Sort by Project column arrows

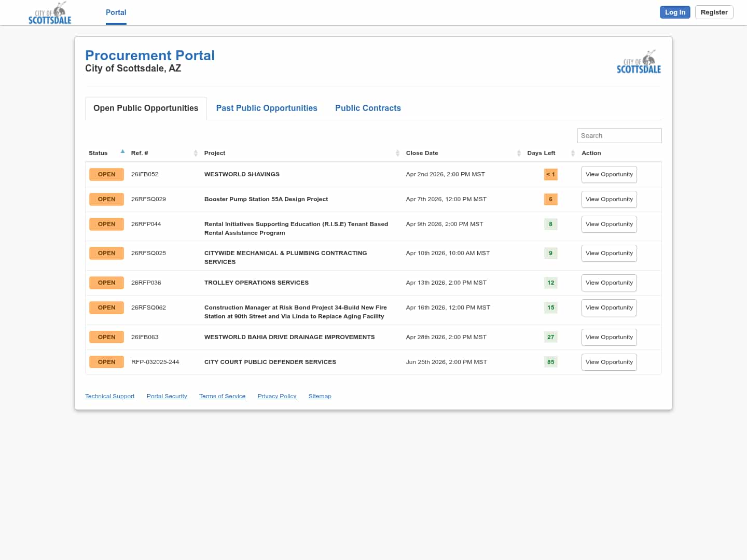(x=397, y=153)
